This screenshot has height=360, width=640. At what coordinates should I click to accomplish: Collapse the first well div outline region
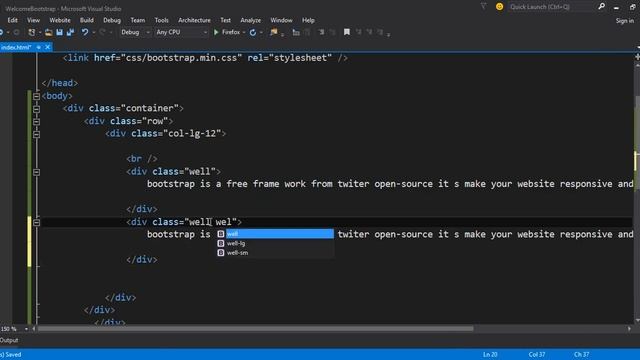click(36, 172)
